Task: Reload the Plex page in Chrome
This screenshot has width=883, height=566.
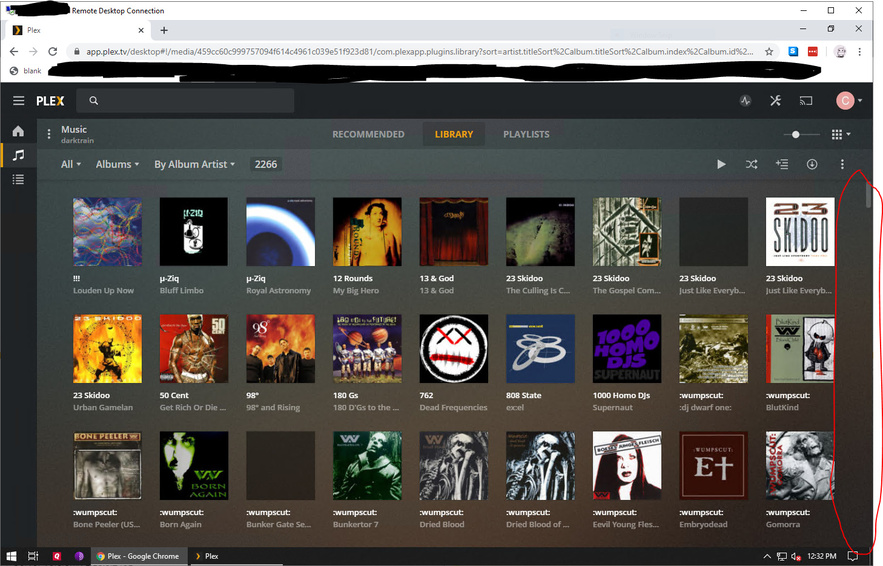Action: 52,51
